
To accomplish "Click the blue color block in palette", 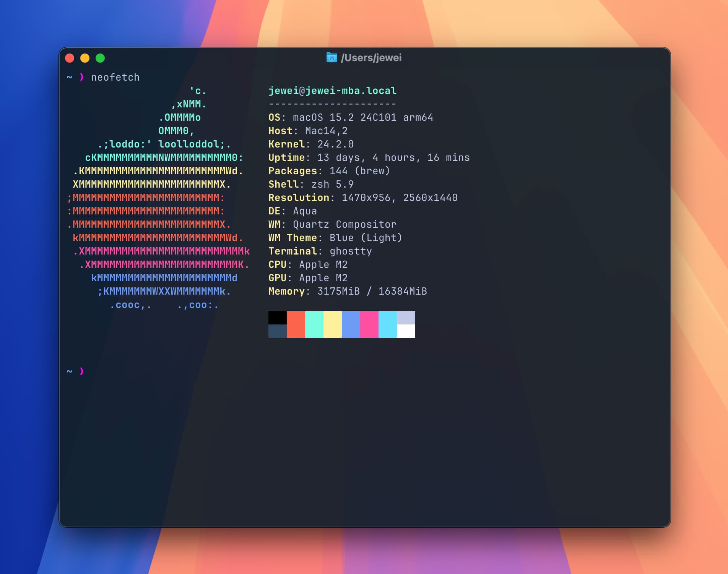I will [x=351, y=324].
